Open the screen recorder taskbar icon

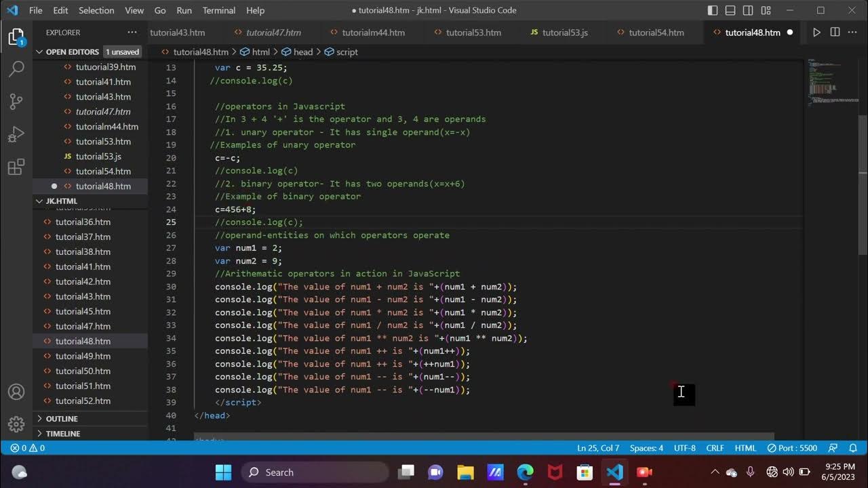[x=644, y=472]
